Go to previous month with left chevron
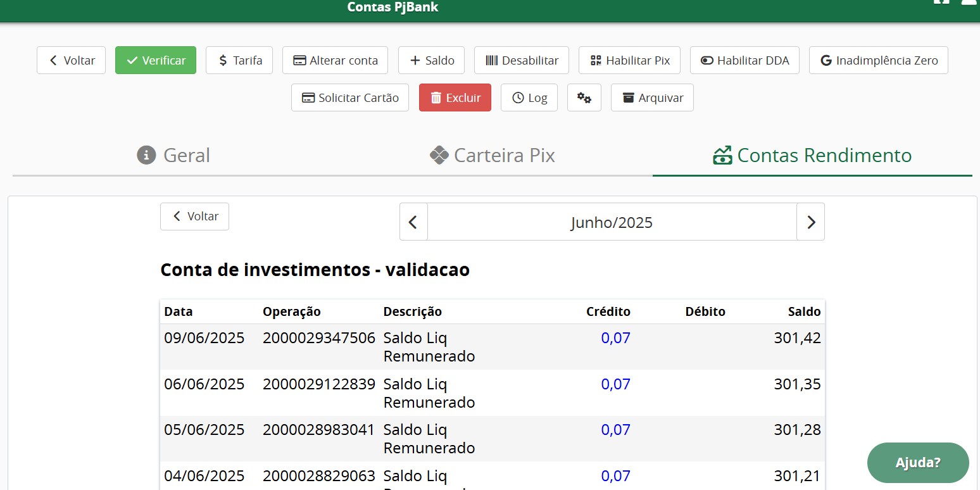Screen dimensions: 980x490 (x=413, y=222)
